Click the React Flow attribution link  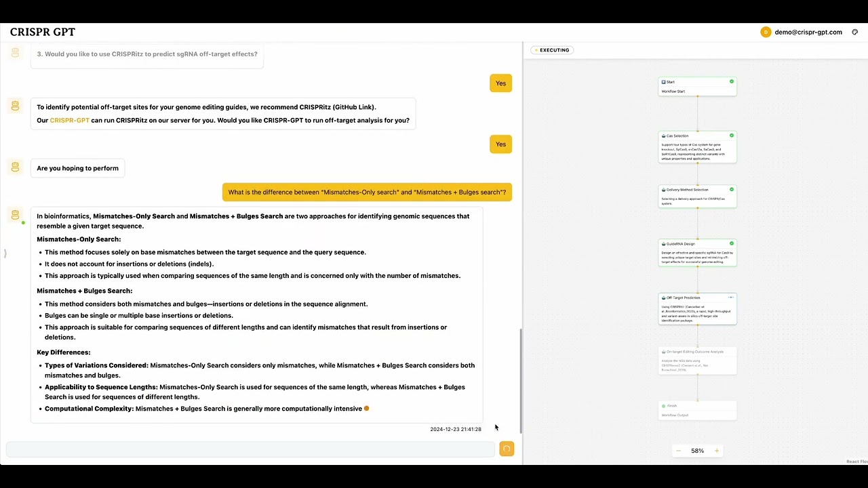857,462
